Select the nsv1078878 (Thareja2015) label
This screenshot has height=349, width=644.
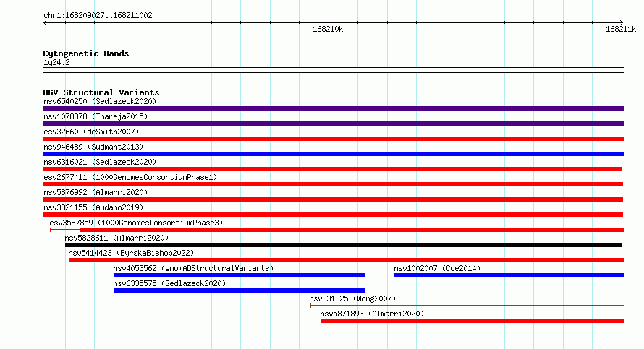96,116
